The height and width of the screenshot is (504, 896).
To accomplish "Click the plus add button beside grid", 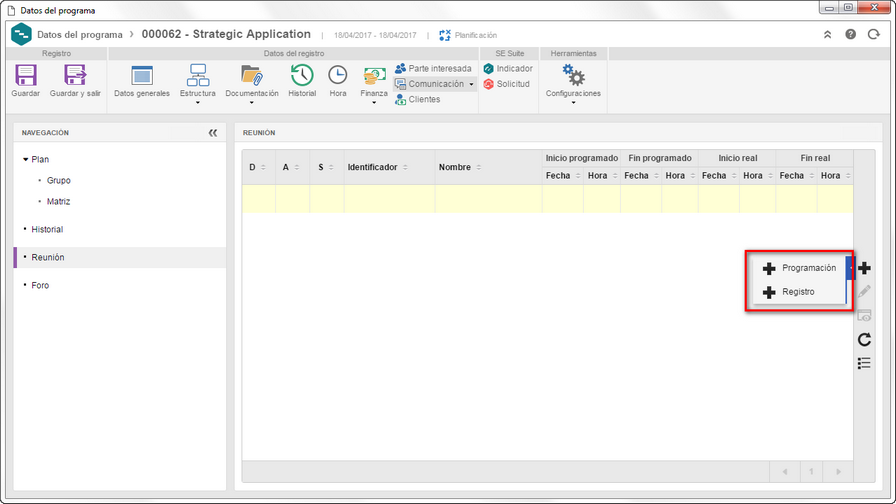I will (x=865, y=268).
